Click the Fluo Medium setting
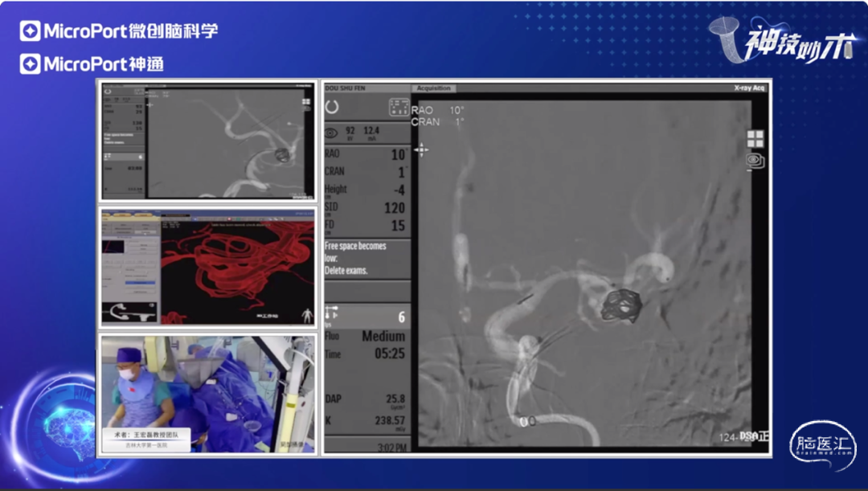This screenshot has height=491, width=868. coord(366,336)
